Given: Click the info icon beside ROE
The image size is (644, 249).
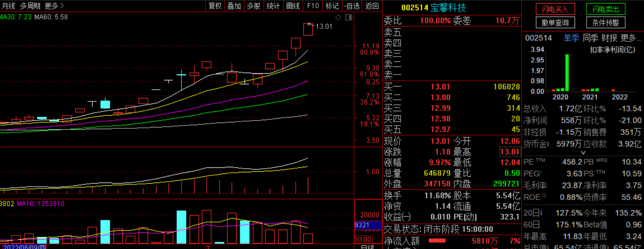Looking at the screenshot, I should [544, 197].
